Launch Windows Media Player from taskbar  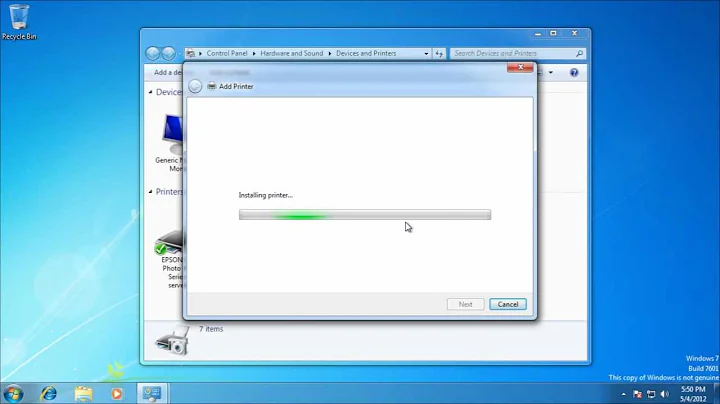click(117, 393)
